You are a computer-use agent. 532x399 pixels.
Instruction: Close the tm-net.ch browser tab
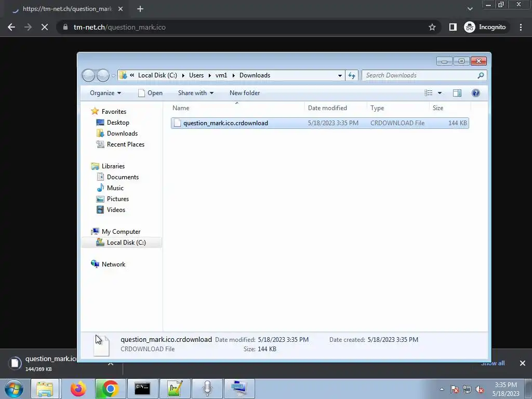coord(121,9)
